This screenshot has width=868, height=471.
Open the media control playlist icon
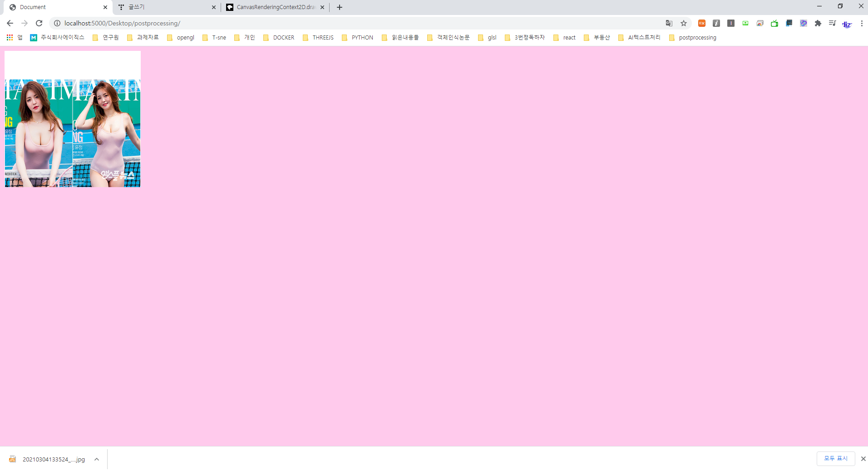coord(833,23)
